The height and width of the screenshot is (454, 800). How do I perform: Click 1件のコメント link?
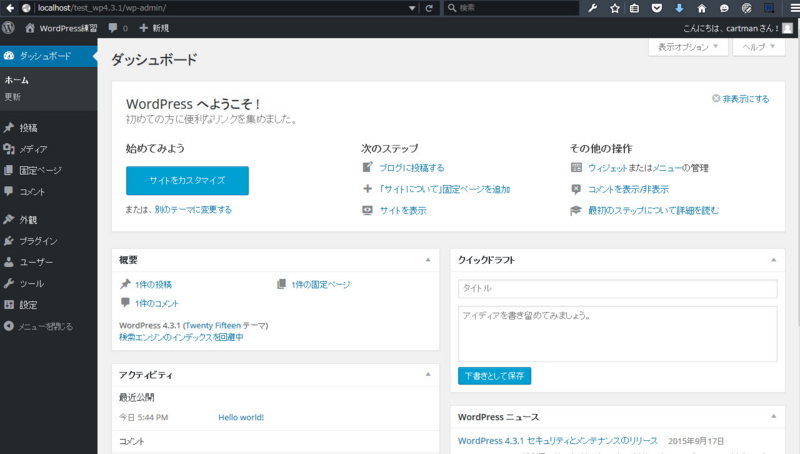[157, 304]
